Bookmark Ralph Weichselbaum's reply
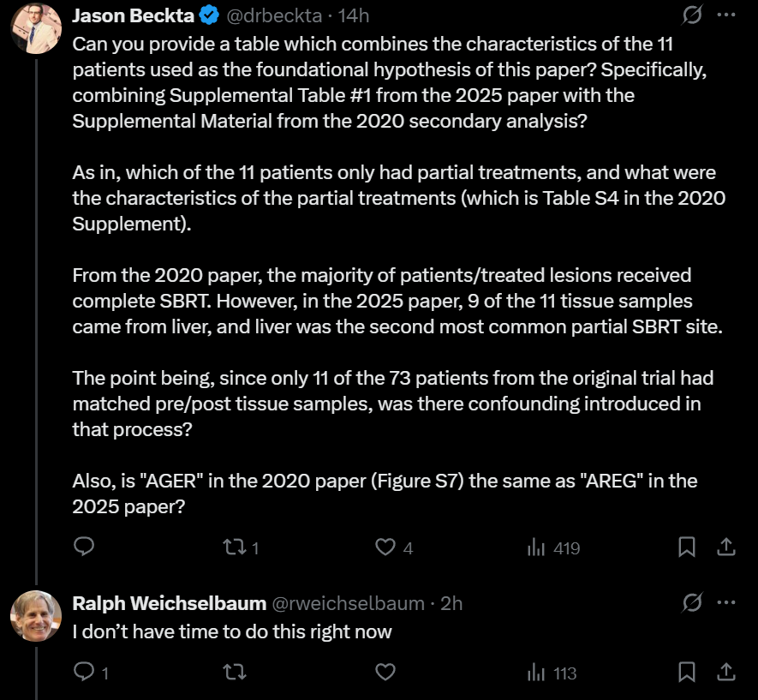Image resolution: width=758 pixels, height=700 pixels. click(687, 672)
